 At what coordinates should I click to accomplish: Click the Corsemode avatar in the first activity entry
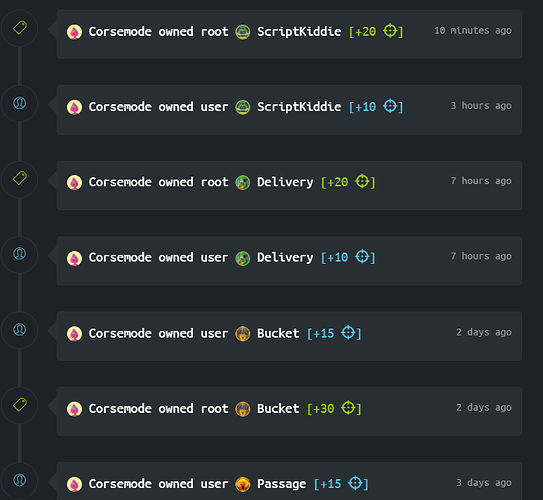coord(74,32)
